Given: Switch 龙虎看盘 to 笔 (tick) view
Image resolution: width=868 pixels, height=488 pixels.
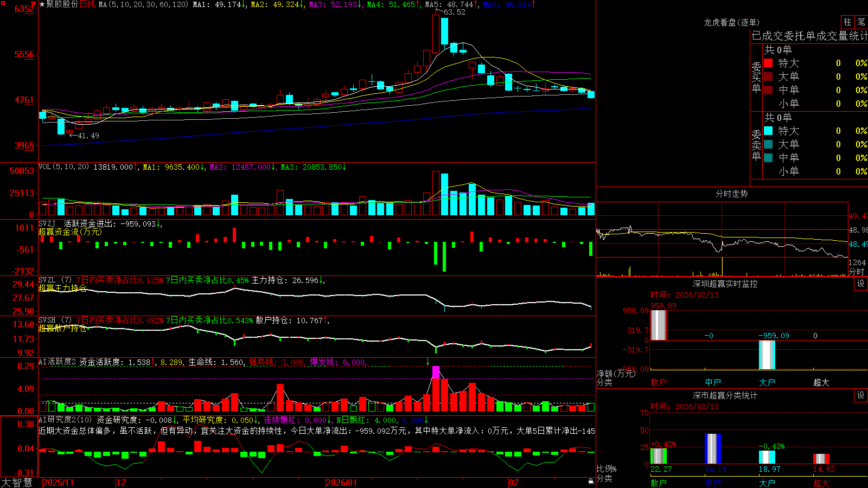Looking at the screenshot, I should coord(861,22).
